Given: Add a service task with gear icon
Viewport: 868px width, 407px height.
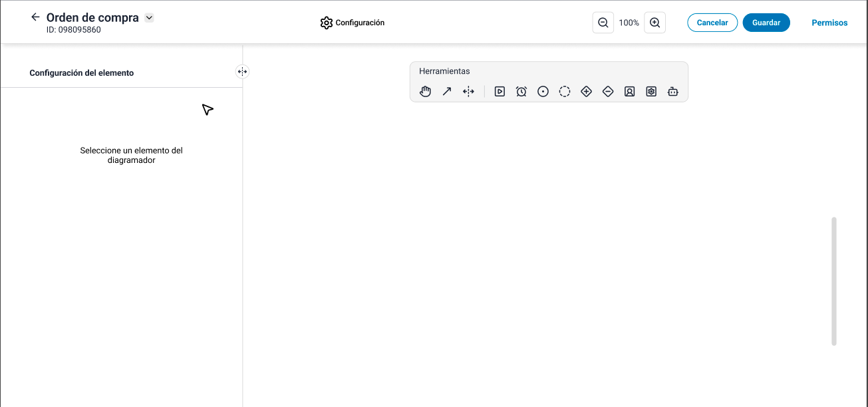Looking at the screenshot, I should pos(651,92).
